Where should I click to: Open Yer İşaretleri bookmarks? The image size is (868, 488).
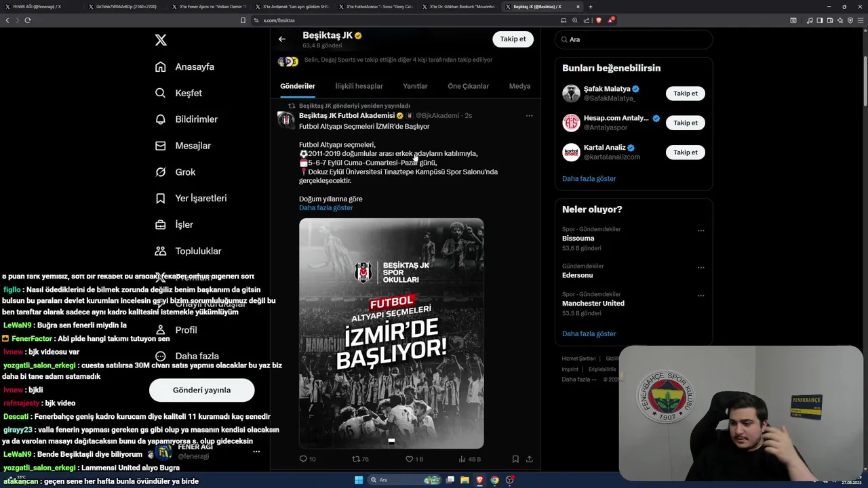click(x=191, y=198)
